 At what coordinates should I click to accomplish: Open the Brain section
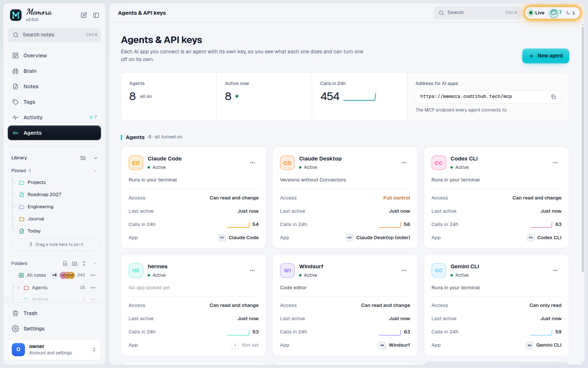coord(54,71)
